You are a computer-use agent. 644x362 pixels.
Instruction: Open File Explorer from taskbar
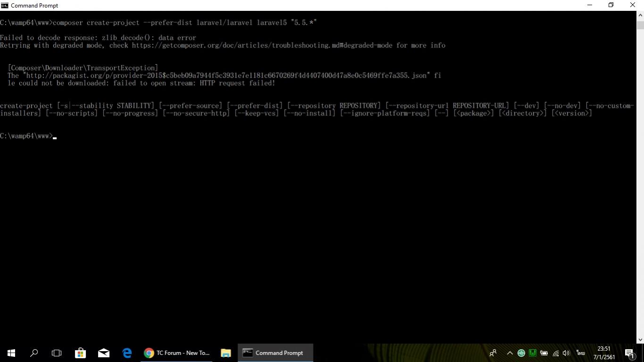(x=226, y=353)
